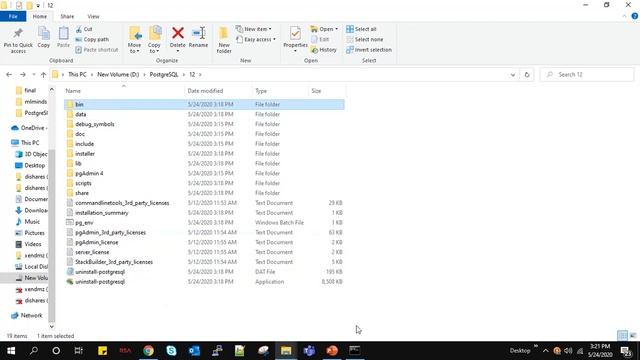Open Network in navigation pane

click(27, 316)
